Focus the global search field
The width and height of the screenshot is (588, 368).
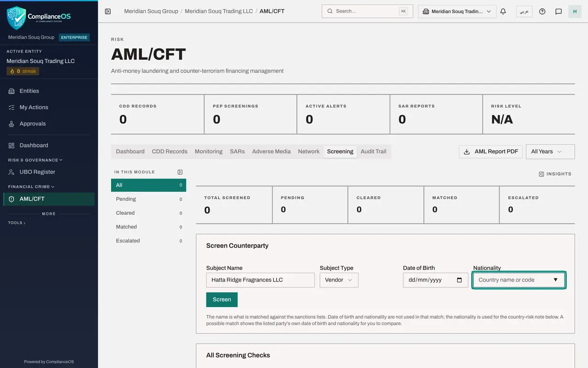tap(367, 11)
